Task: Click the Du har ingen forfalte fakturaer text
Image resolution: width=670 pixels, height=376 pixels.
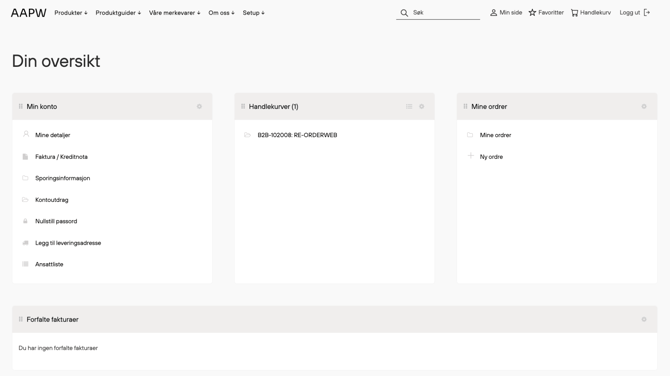Action: (58, 348)
